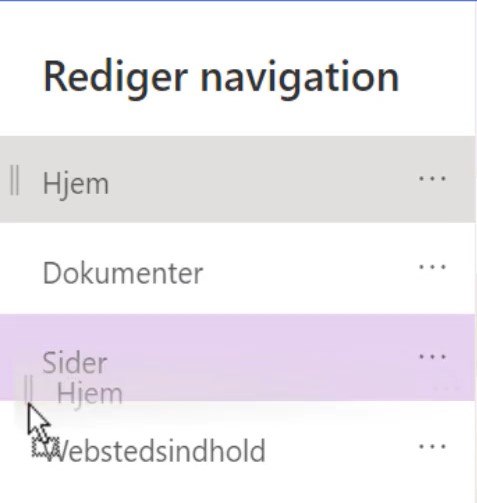The height and width of the screenshot is (503, 477).
Task: Click the blank area of the Webstedsindhold row
Action: [340, 450]
